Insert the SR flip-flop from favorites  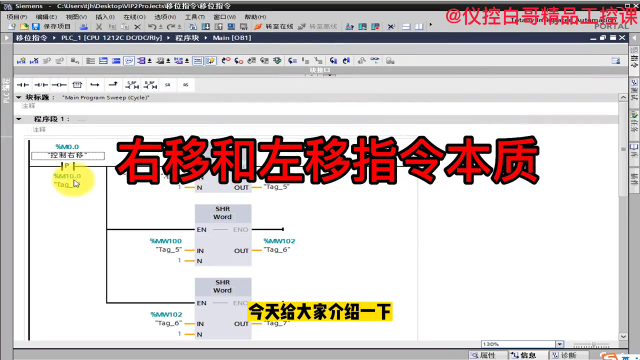tap(168, 85)
